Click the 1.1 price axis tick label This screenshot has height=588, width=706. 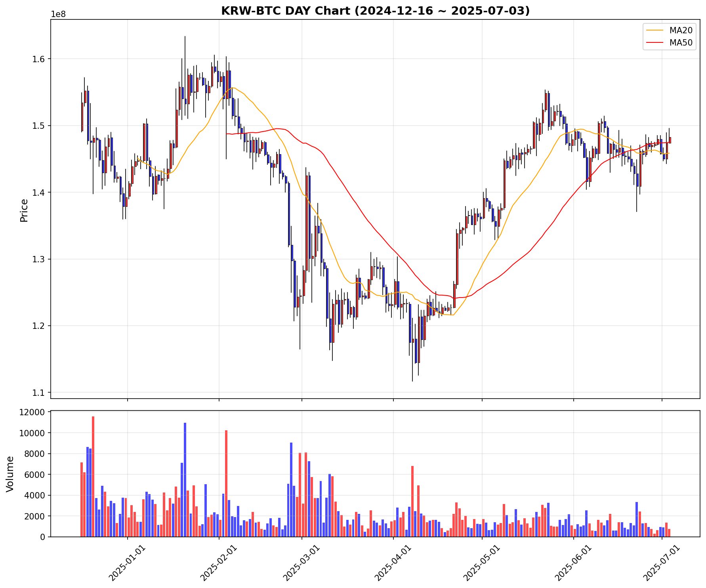pos(40,393)
